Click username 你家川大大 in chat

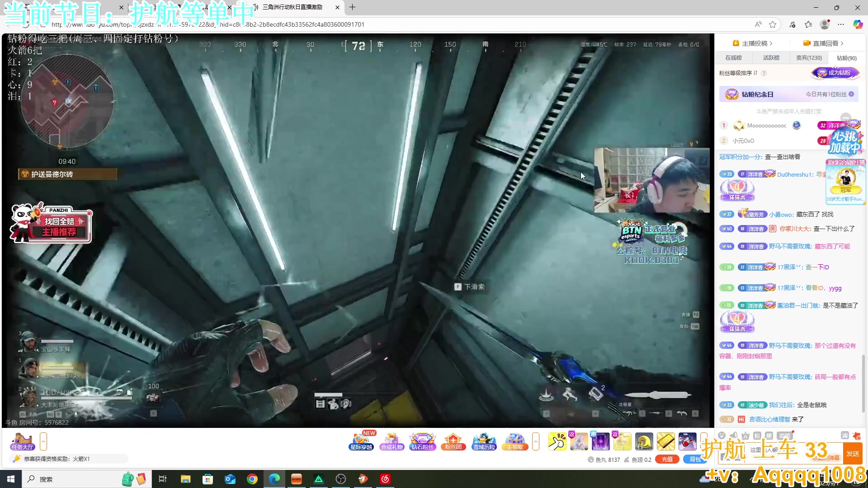pos(795,229)
